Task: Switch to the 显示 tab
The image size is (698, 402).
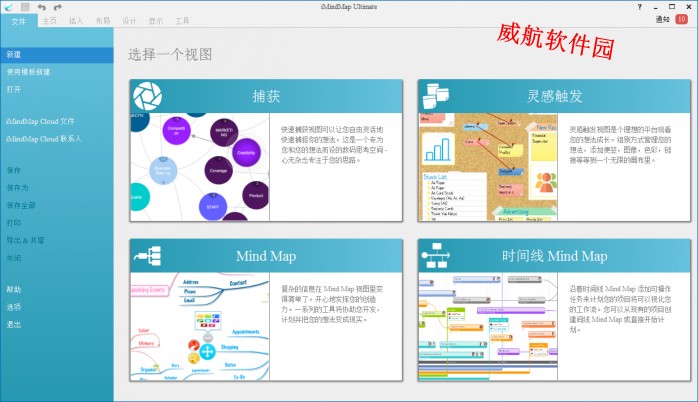Action: [156, 21]
